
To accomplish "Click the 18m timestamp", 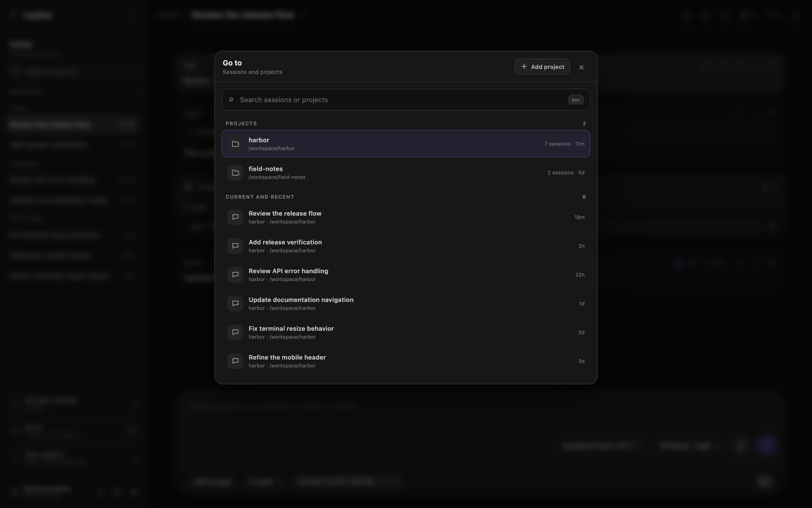I will coord(579,217).
